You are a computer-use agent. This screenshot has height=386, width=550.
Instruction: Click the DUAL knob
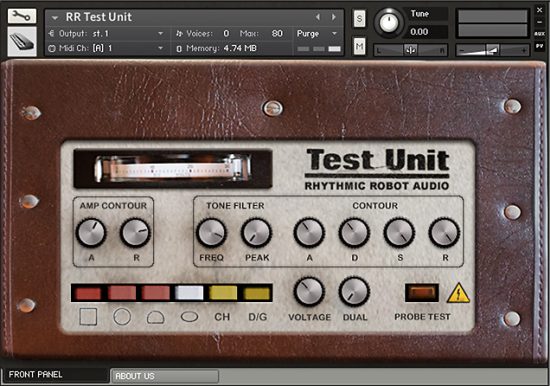point(354,292)
